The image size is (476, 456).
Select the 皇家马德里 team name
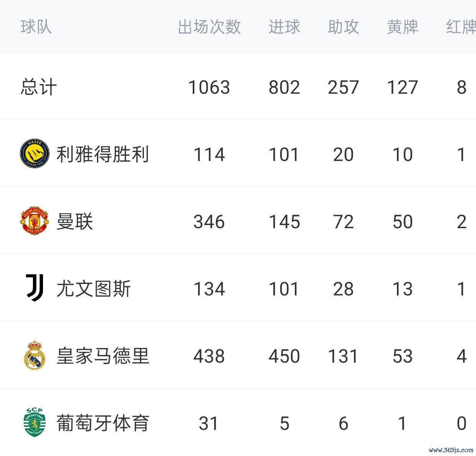[102, 356]
